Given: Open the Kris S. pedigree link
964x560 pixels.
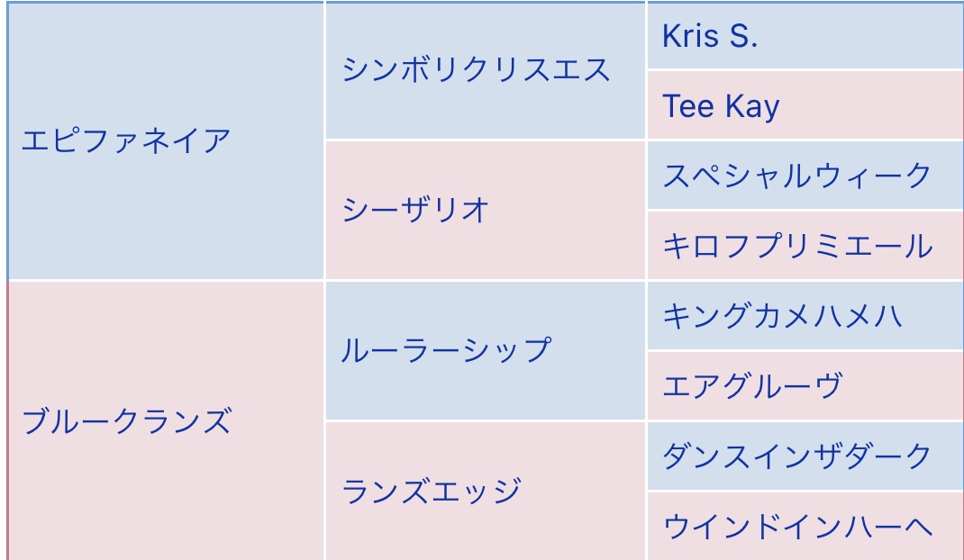Looking at the screenshot, I should (x=710, y=36).
